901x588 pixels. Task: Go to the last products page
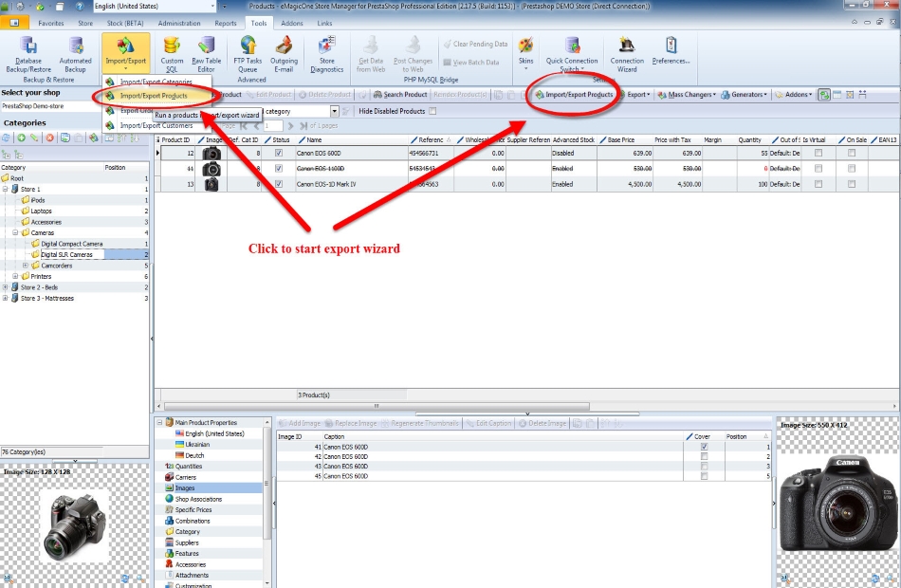pos(303,126)
